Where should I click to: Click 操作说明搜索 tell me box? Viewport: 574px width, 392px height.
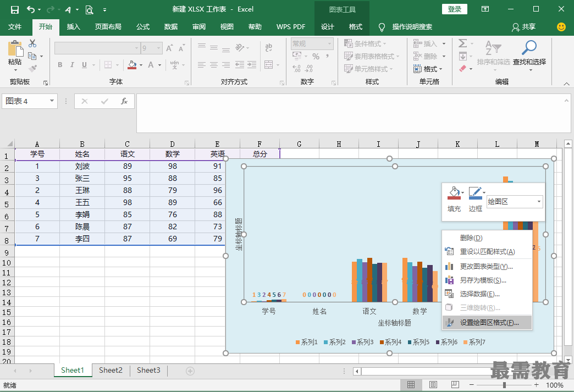(x=412, y=27)
